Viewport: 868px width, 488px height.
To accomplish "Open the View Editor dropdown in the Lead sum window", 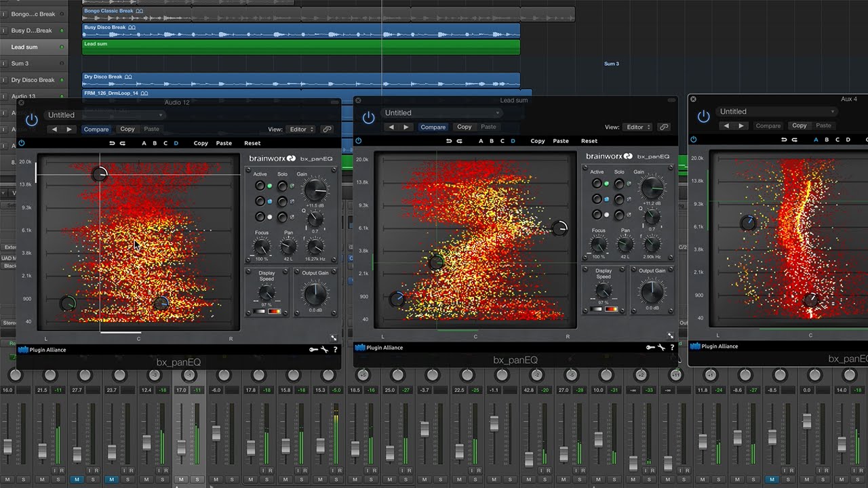I will coord(639,127).
